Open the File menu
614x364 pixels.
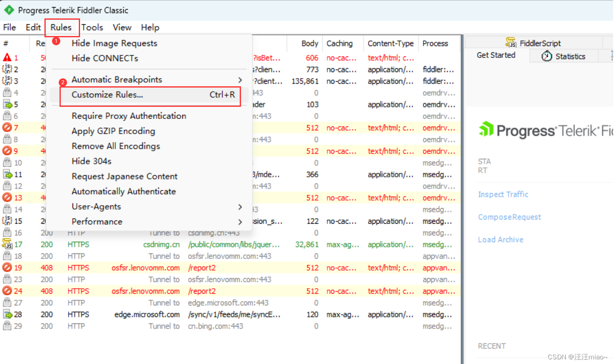[x=9, y=27]
